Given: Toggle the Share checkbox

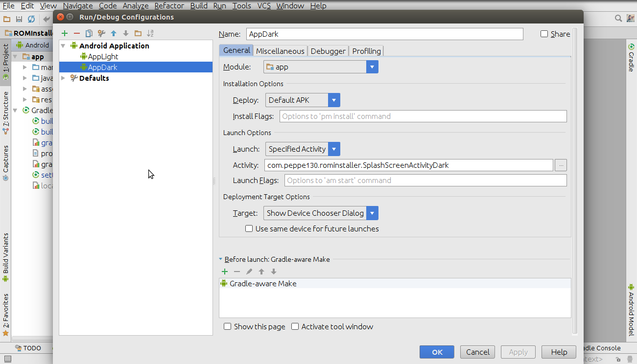Looking at the screenshot, I should (555, 34).
